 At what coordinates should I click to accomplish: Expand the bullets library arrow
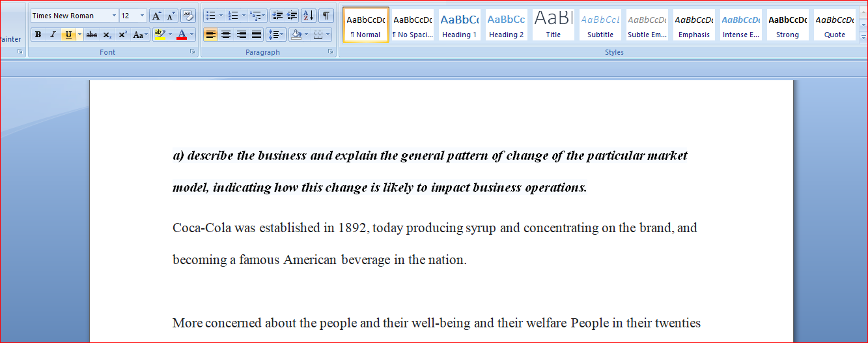[221, 16]
